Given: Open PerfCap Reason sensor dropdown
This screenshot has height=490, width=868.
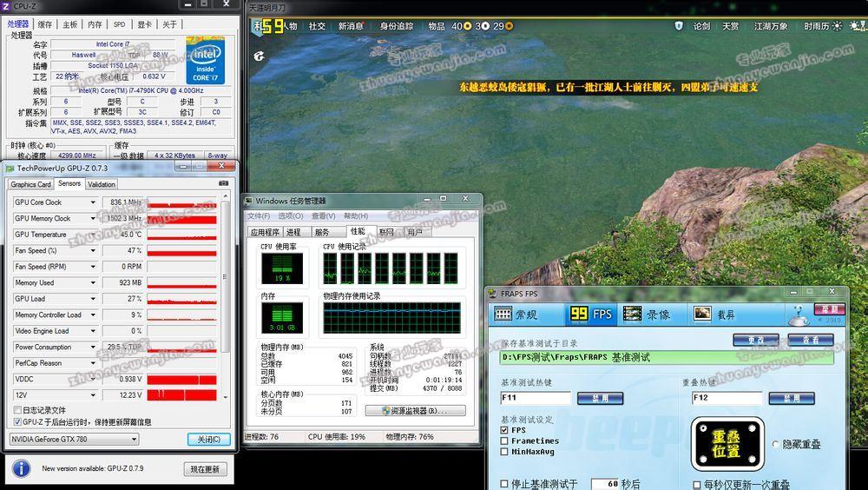Looking at the screenshot, I should tap(93, 363).
